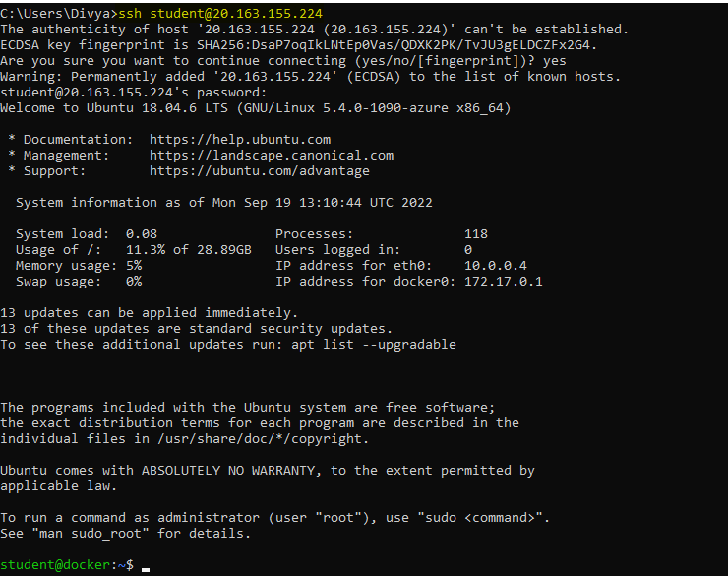Click the processes count 118
728x576 pixels.
(x=476, y=234)
